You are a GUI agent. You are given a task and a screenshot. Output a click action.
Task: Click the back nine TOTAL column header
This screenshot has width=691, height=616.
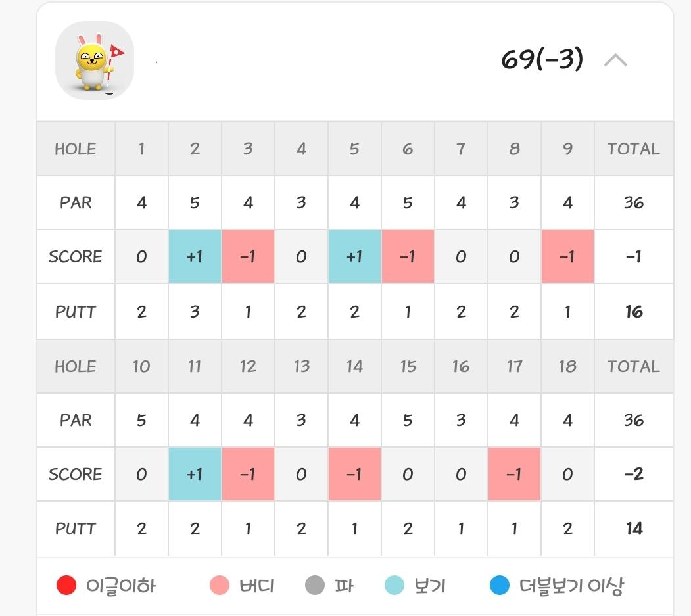point(633,367)
